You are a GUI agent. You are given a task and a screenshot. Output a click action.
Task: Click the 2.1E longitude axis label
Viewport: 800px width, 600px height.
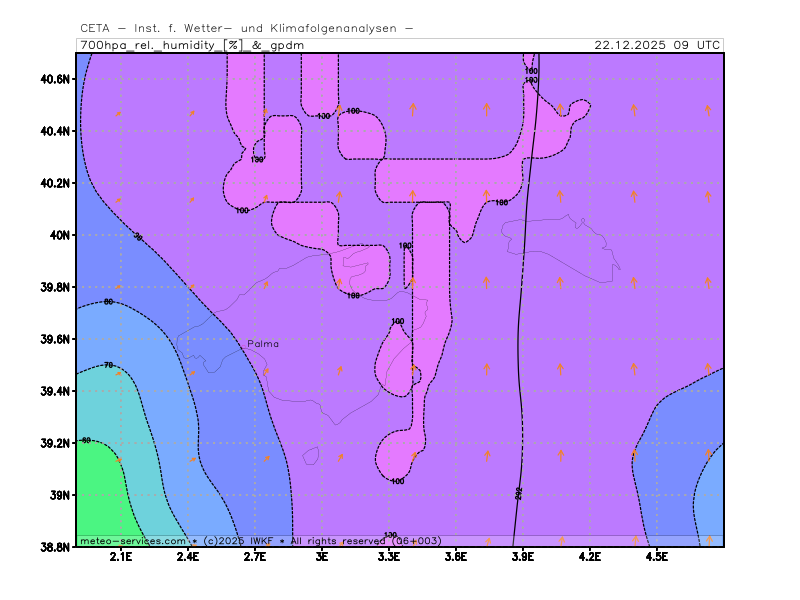(121, 557)
